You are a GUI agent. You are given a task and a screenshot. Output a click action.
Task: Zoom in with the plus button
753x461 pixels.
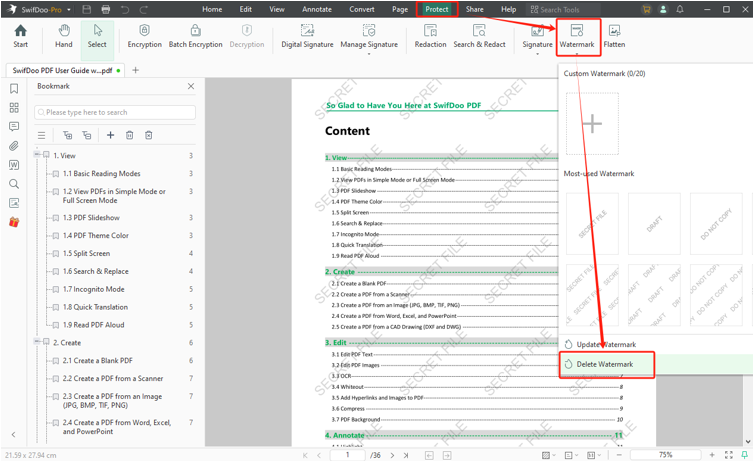pyautogui.click(x=712, y=455)
